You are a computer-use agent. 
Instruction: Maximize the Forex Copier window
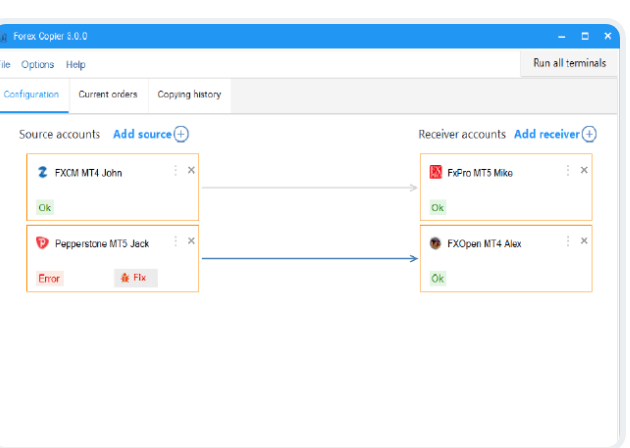(x=585, y=36)
